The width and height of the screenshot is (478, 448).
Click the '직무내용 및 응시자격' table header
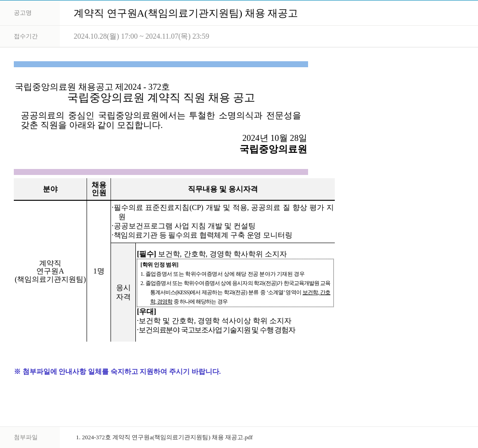[x=223, y=189]
